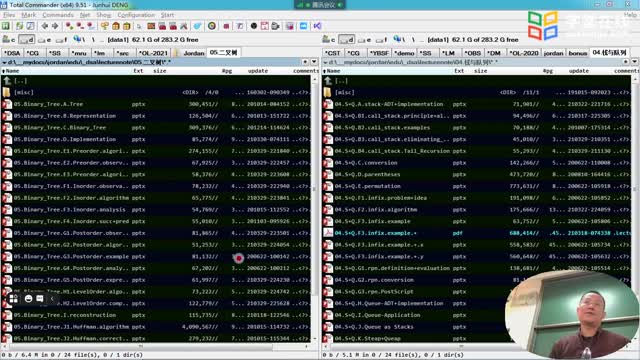Open left panel directory history dropdown arrow
This screenshot has height=360, width=640.
point(314,62)
